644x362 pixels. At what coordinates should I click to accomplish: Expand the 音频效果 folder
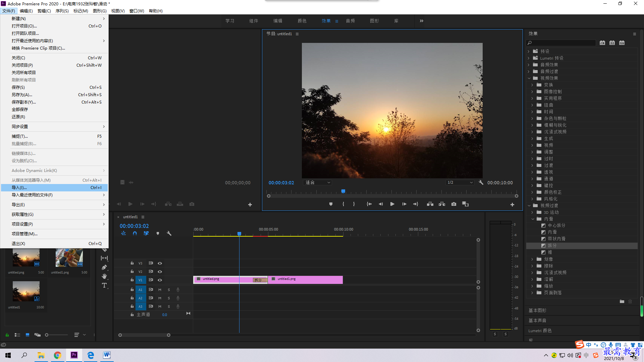(529, 65)
